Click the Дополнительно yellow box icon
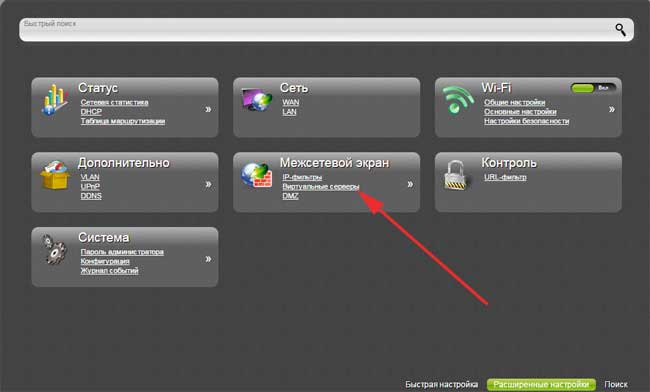 pos(54,175)
